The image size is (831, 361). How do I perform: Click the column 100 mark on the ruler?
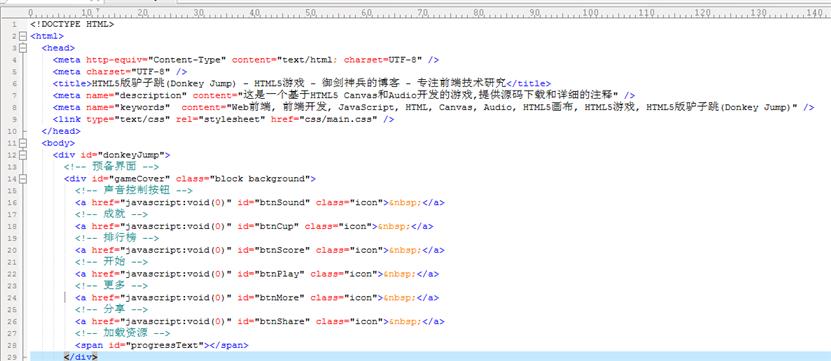(x=589, y=13)
